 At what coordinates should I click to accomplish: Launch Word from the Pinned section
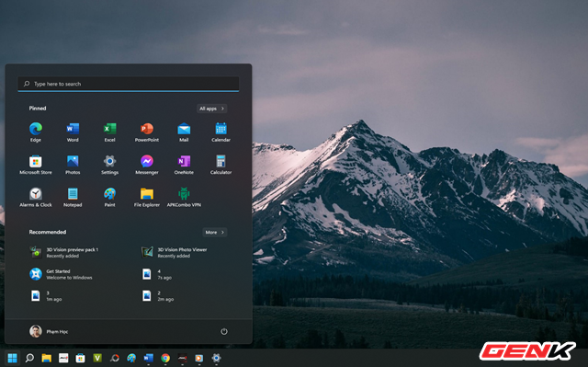(73, 132)
